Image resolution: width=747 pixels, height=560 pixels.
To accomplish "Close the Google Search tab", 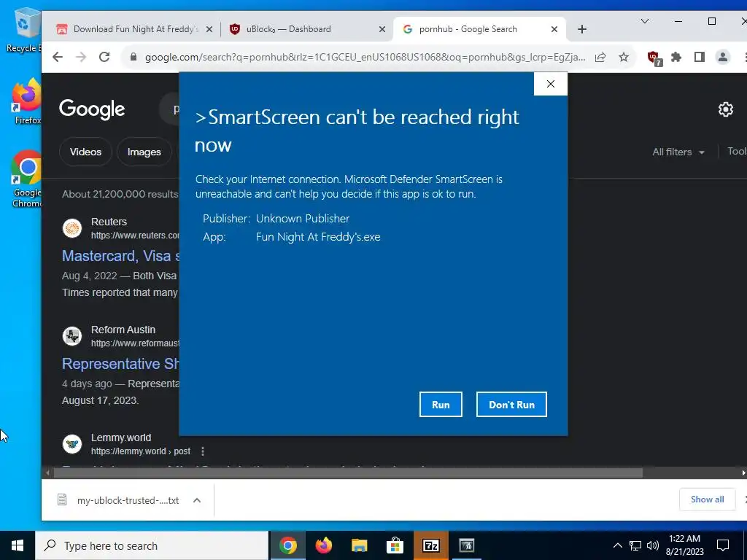I will tap(554, 29).
